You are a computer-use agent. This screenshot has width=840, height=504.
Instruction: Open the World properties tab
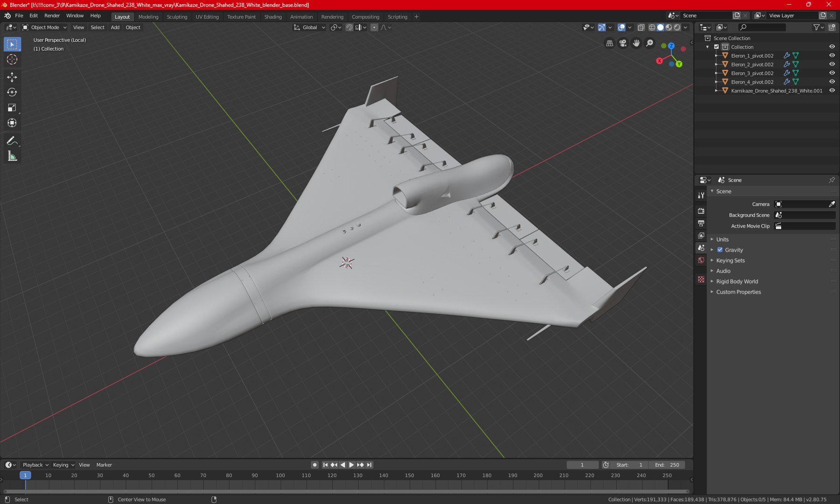click(701, 260)
